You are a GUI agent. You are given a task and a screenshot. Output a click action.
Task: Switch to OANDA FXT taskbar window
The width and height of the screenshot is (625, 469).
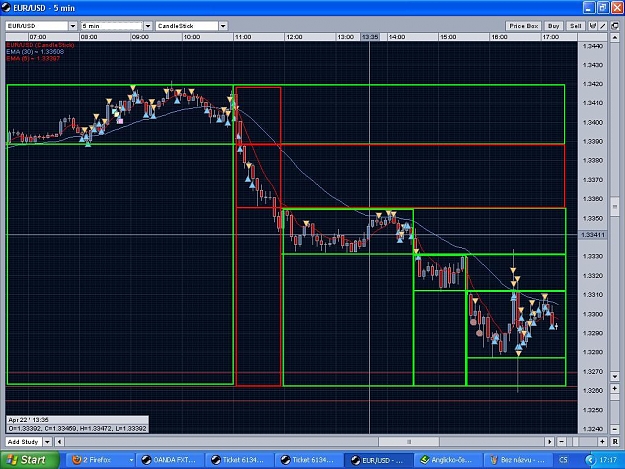point(169,460)
